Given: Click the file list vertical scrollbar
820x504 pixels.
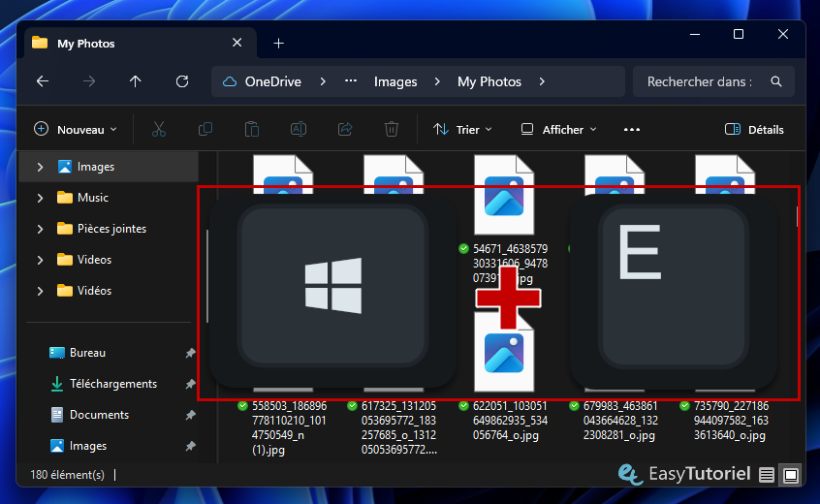Looking at the screenshot, I should click(798, 216).
